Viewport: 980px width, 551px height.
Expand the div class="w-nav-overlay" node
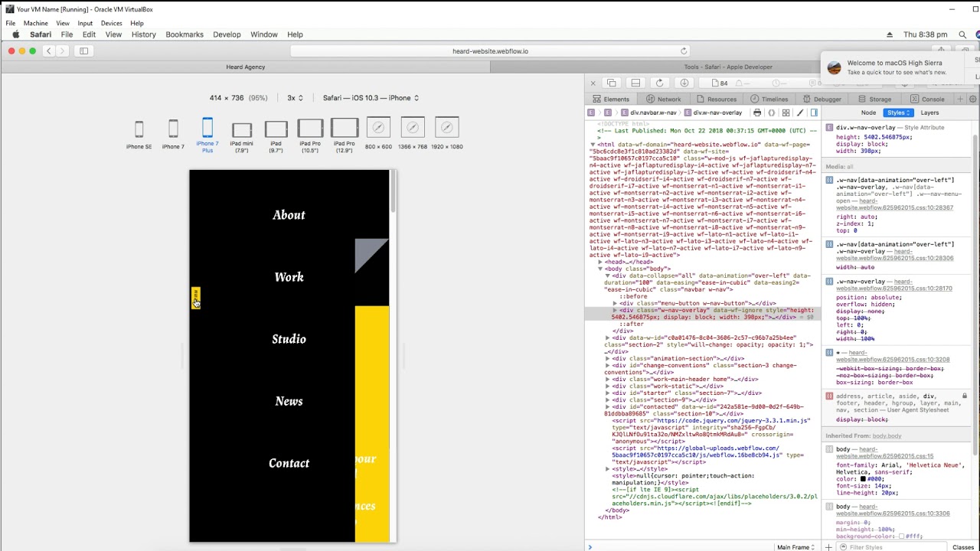(615, 310)
